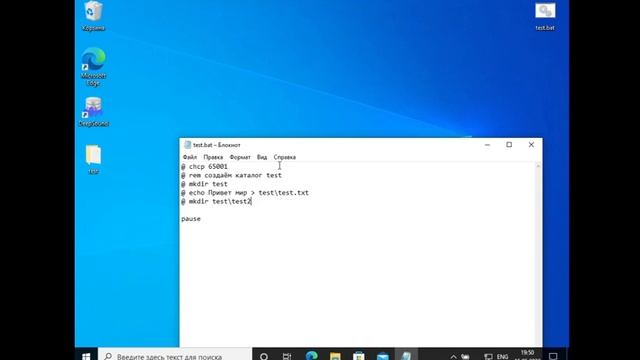The height and width of the screenshot is (360, 640).
Task: Select the test.bat file on desktop
Action: coord(545,17)
